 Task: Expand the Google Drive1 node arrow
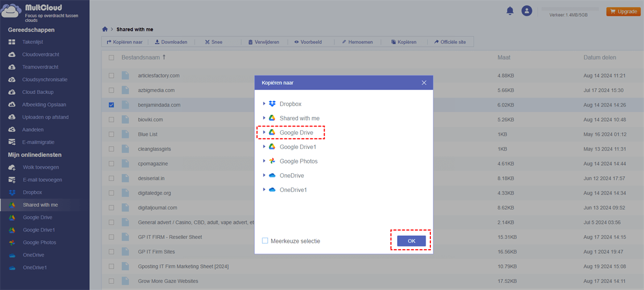coord(264,146)
